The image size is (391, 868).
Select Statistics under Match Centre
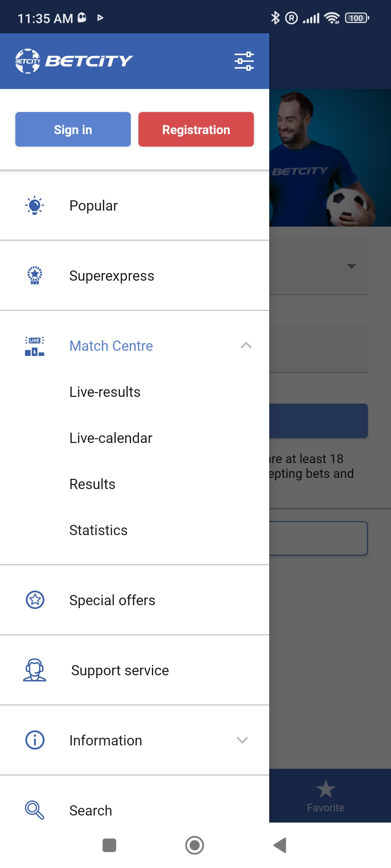pyautogui.click(x=98, y=530)
